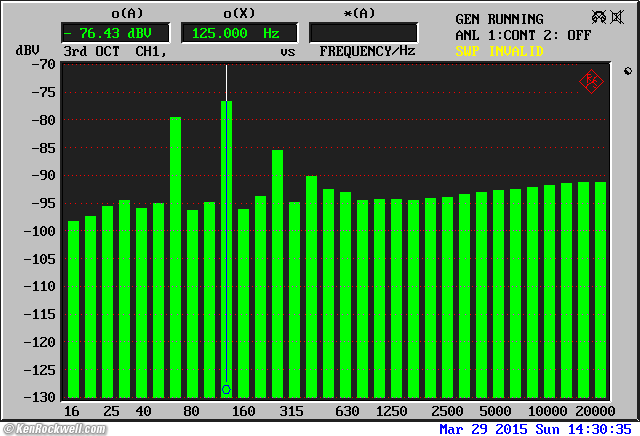The width and height of the screenshot is (640, 436).
Task: Click the small circle indicator right of graph
Action: tap(627, 72)
